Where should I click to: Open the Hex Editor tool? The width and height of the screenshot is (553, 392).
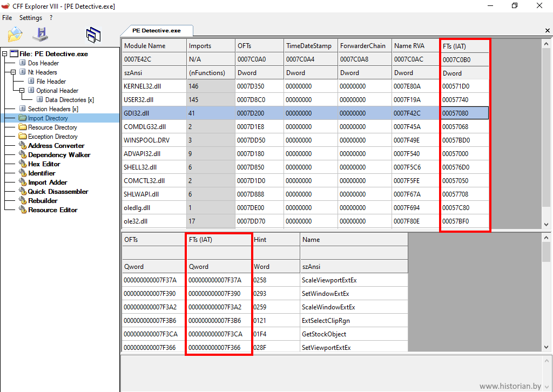[44, 164]
